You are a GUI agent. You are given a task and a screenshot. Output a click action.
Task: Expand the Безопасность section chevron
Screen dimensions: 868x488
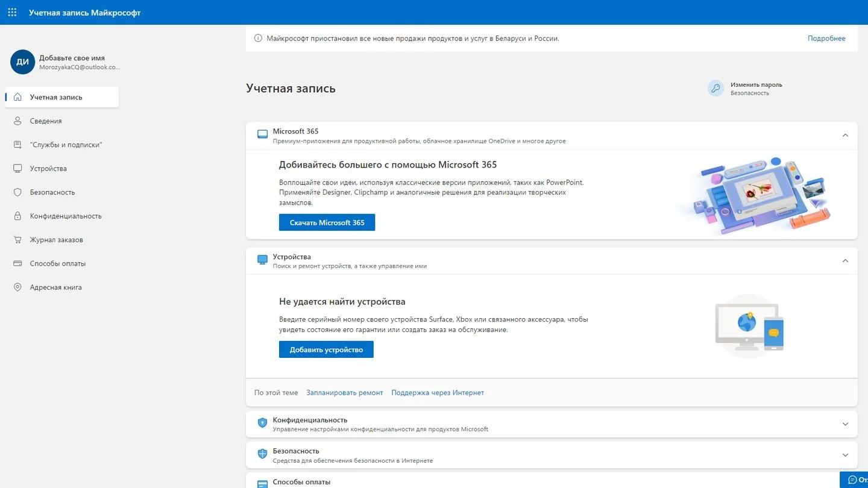845,455
